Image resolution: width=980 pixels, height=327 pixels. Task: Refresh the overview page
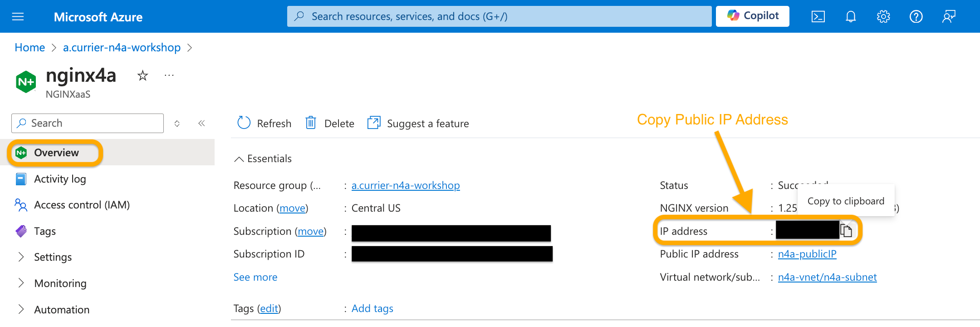coord(264,123)
